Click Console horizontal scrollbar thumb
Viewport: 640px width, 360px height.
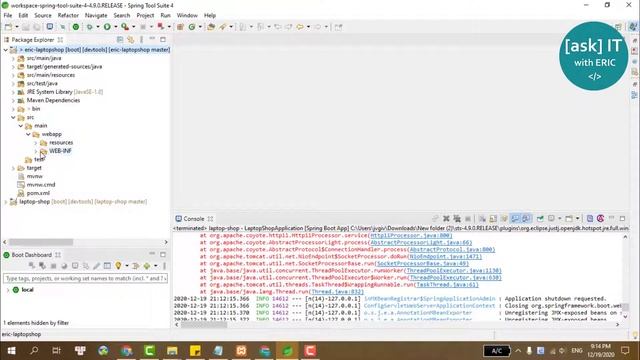tap(204, 325)
